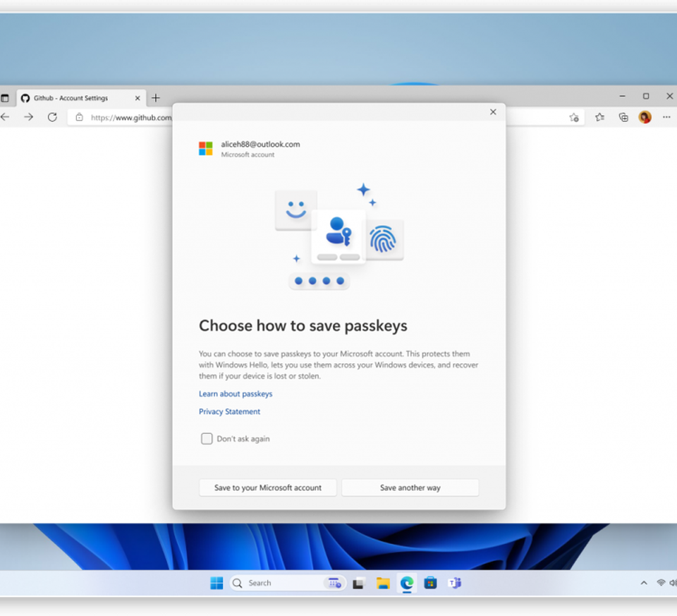Click the user profile avatar in Edge

tap(645, 117)
